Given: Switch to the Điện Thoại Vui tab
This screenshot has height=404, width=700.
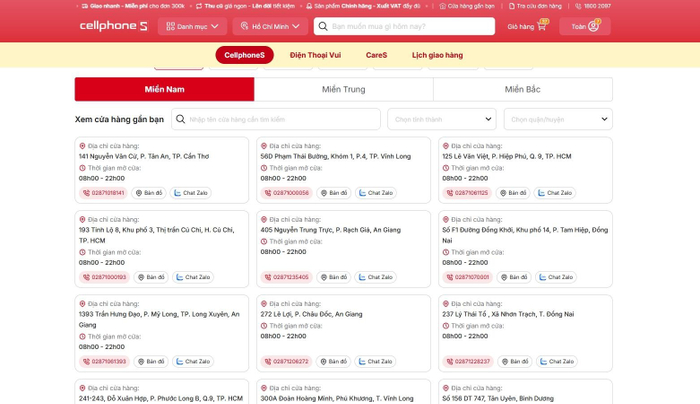Looking at the screenshot, I should coord(315,55).
